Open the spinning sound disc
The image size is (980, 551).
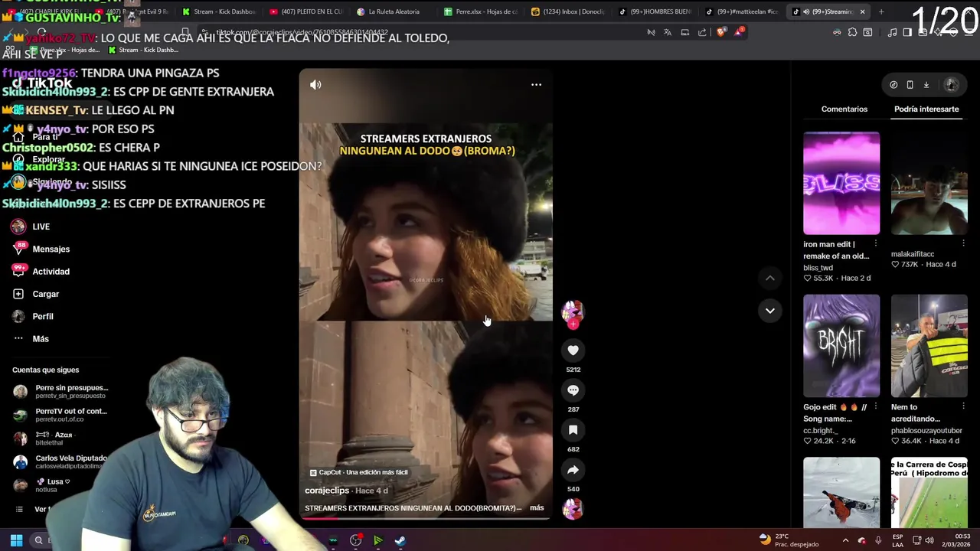point(573,508)
